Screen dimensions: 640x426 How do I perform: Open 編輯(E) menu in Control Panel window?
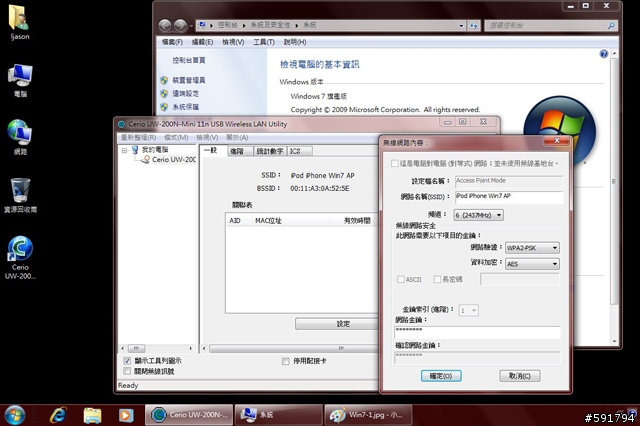[x=202, y=42]
